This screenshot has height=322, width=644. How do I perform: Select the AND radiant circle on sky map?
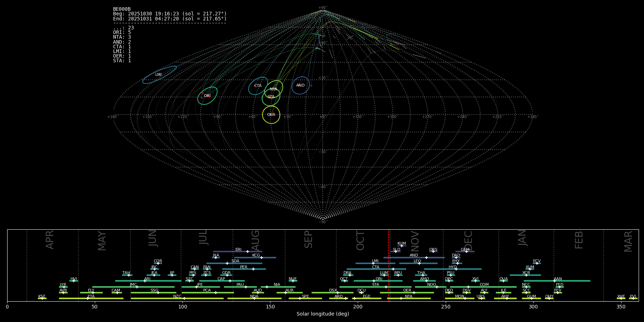pyautogui.click(x=301, y=86)
